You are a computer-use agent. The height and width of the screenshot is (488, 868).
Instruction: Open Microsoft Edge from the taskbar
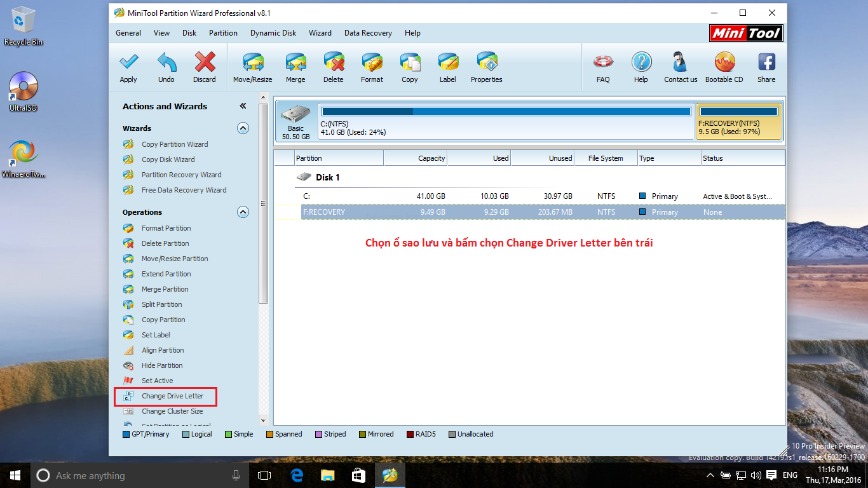point(296,475)
